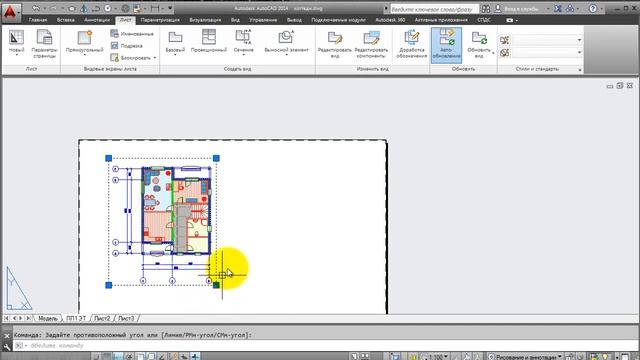Click the binoculars search icon
Viewport: 640px width, 360px height.
coord(486,9)
